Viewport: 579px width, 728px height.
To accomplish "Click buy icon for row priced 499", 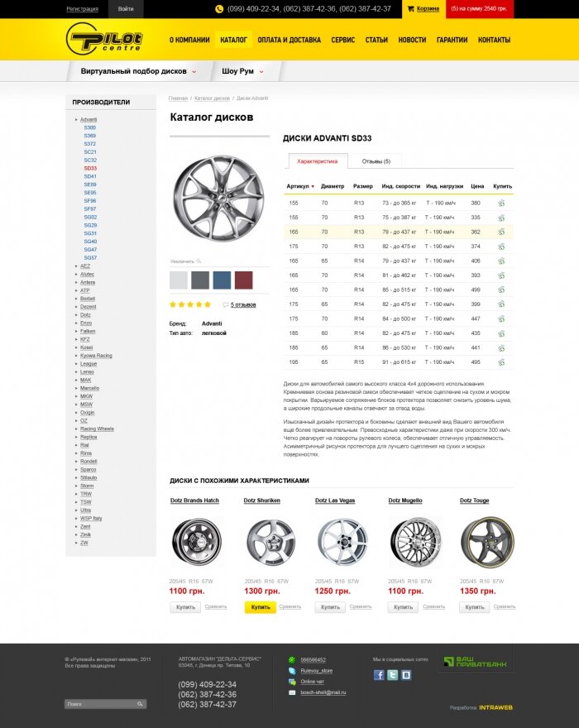I will (x=501, y=290).
